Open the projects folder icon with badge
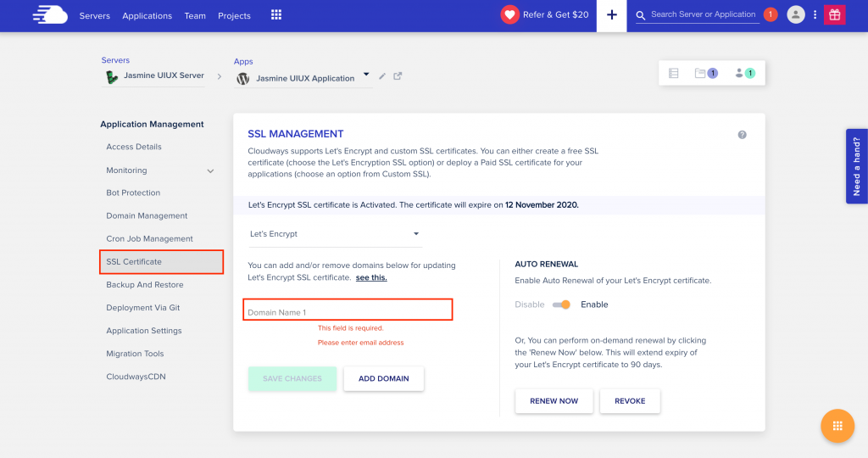 click(x=706, y=73)
